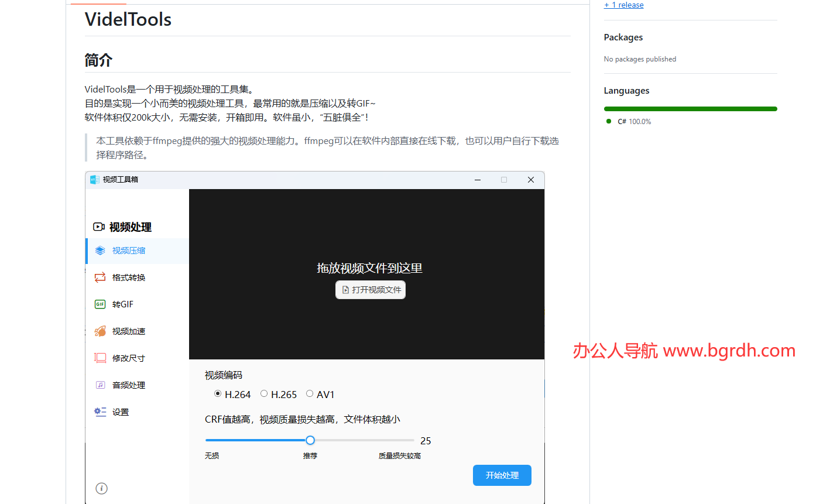Click the 音频处理 music note icon
Viewport: 823px width, 504px height.
[x=100, y=385]
